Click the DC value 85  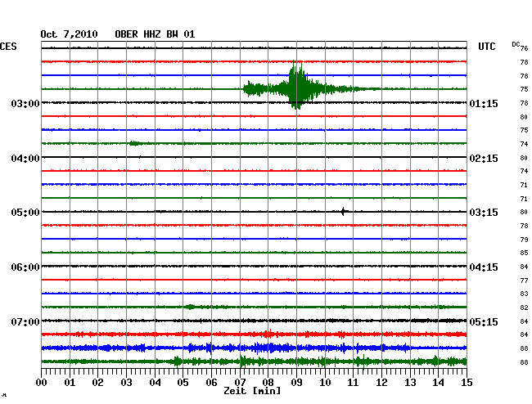tap(524, 253)
